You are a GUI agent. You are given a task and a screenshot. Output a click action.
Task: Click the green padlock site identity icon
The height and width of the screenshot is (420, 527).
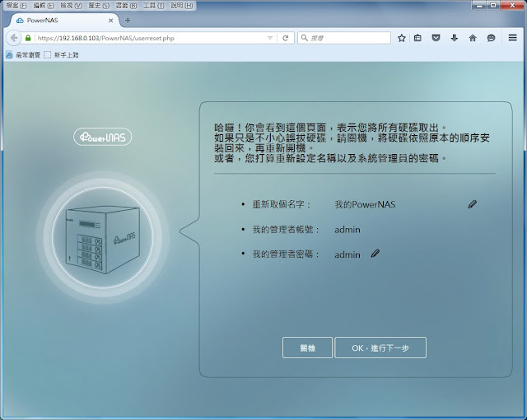click(x=28, y=38)
